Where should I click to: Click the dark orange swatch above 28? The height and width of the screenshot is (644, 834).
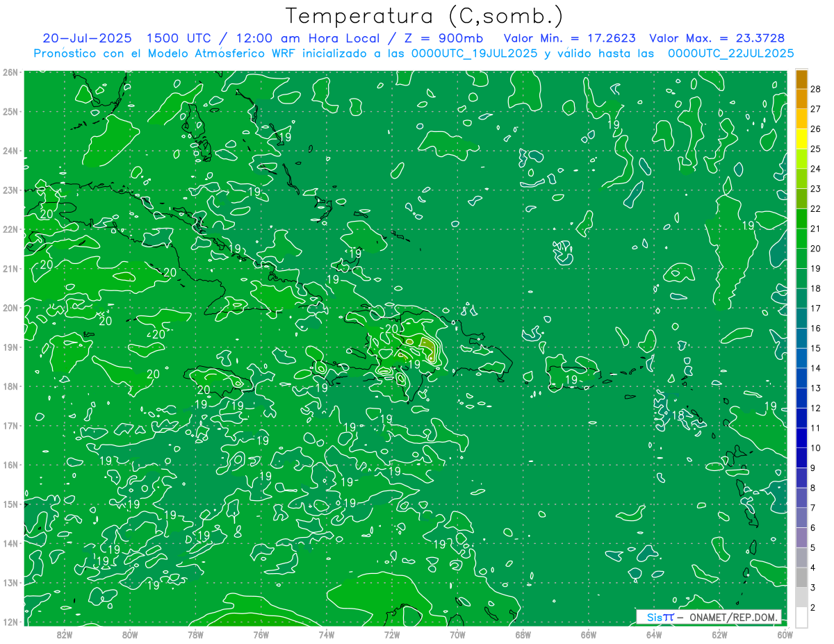[801, 79]
